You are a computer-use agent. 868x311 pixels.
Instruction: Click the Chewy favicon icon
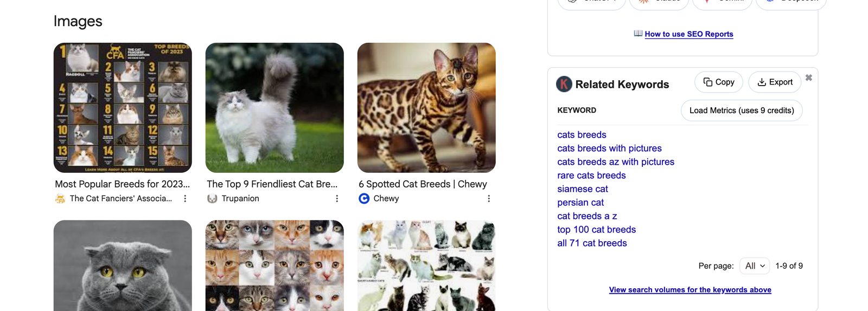click(x=364, y=199)
